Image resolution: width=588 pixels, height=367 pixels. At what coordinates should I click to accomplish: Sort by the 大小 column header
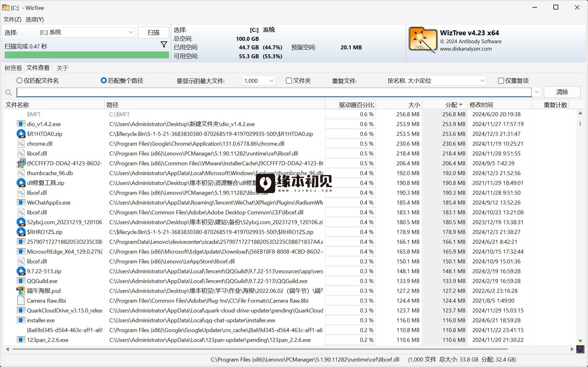(399, 105)
